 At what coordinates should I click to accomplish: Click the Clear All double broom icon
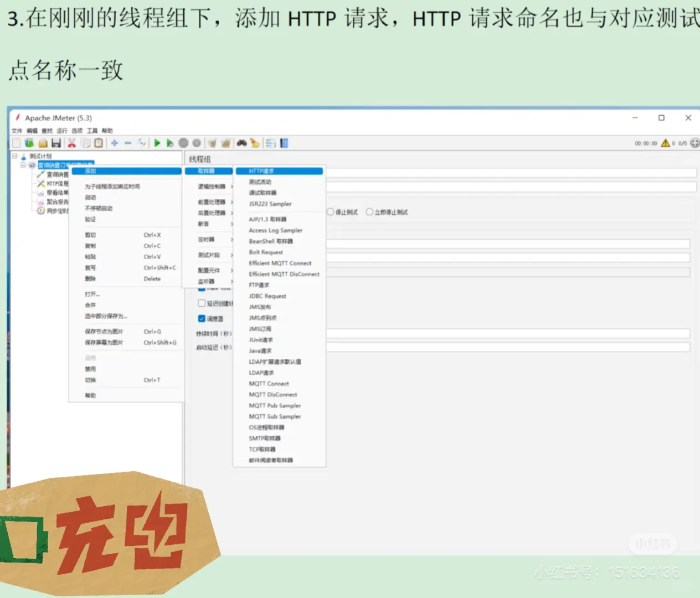[225, 143]
